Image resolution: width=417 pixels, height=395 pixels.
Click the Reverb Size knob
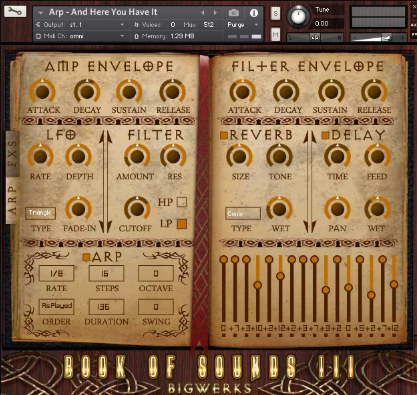click(x=239, y=156)
